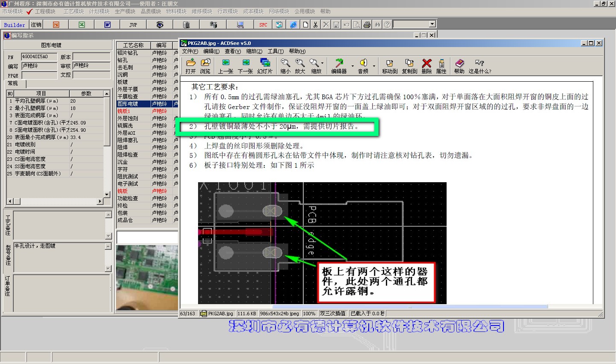Open the main toolbar combo box dropdown

432,24
